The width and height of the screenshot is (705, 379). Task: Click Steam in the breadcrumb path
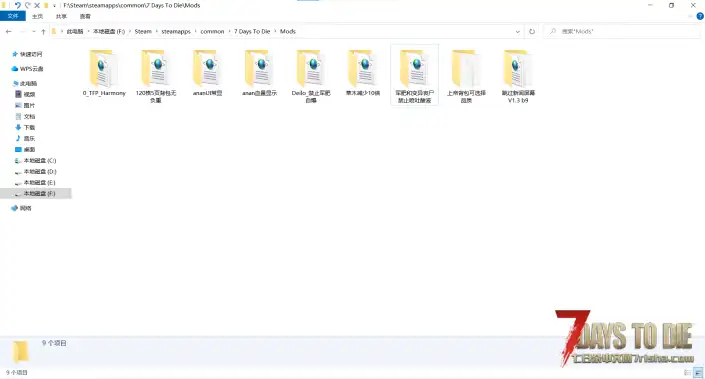(143, 31)
